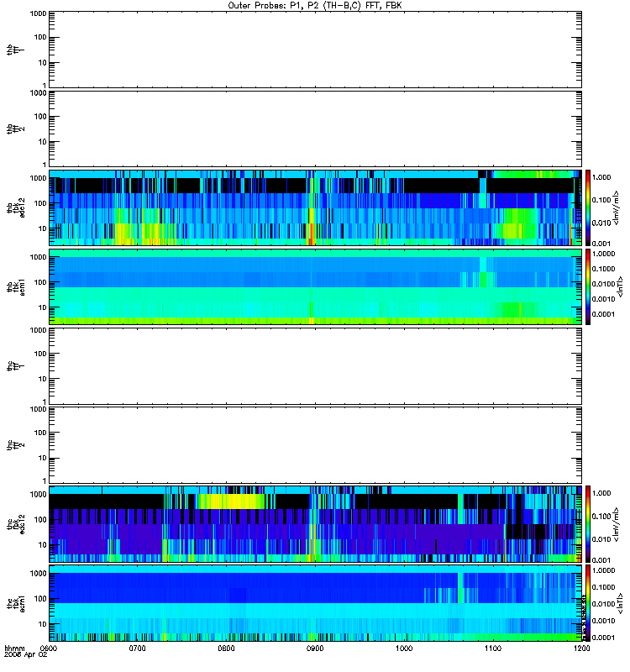Click the 0900 time axis label
Image resolution: width=630 pixels, height=672 pixels.
[316, 648]
